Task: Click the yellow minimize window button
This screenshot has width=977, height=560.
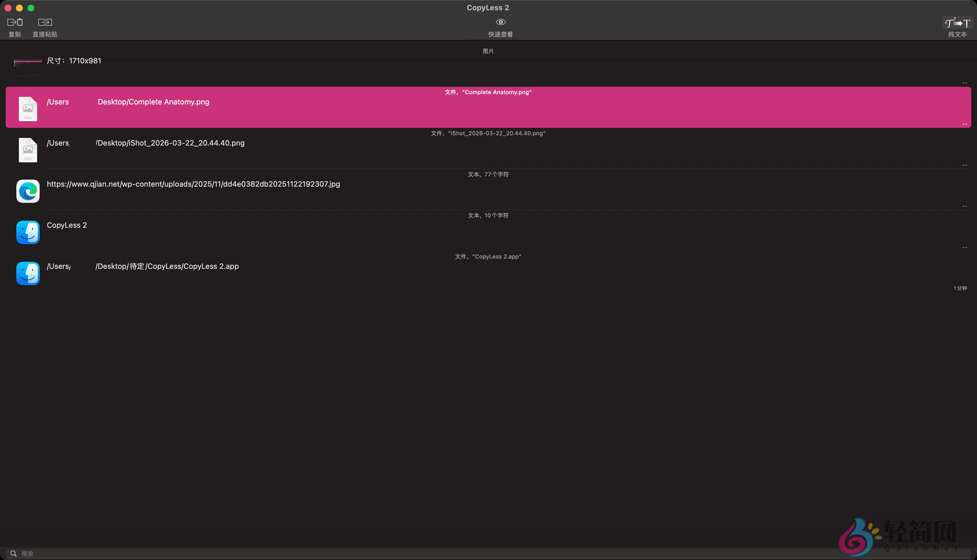Action: tap(19, 8)
